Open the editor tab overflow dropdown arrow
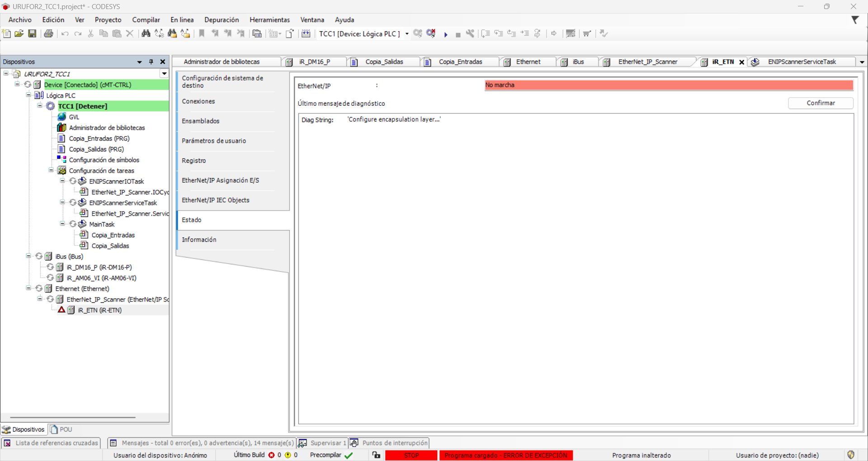The height and width of the screenshot is (461, 868). (x=862, y=62)
